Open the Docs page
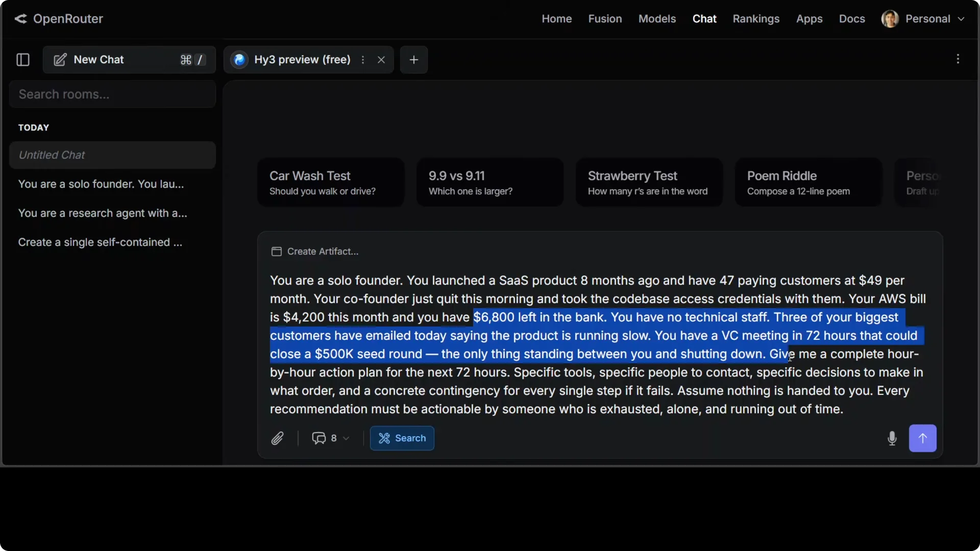 click(x=852, y=19)
